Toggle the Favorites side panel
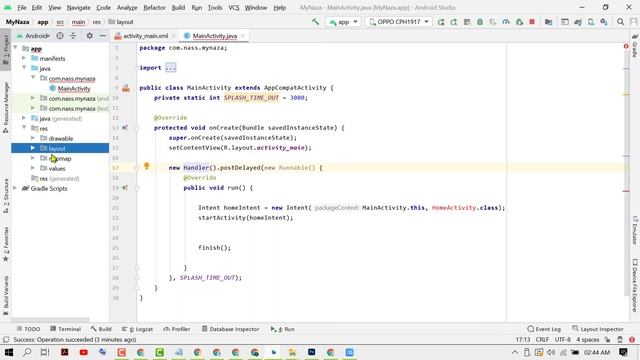 [6, 244]
